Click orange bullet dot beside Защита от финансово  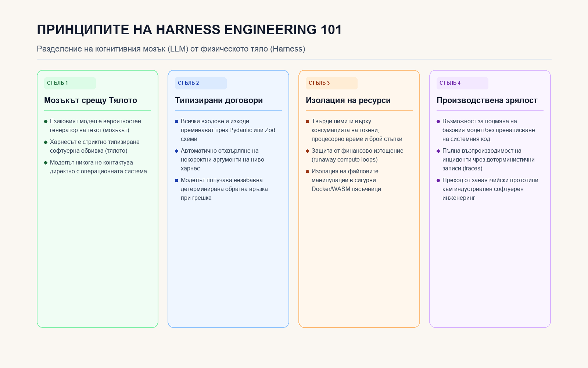click(x=307, y=151)
